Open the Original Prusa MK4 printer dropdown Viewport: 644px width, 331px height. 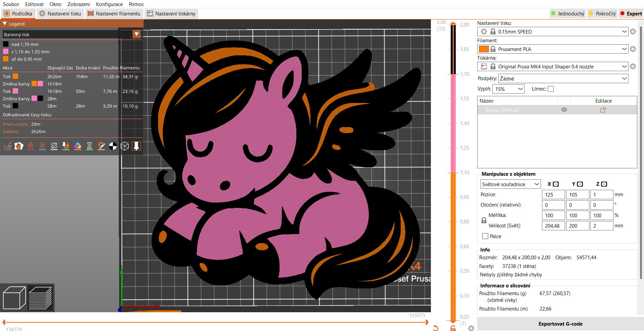(x=553, y=66)
